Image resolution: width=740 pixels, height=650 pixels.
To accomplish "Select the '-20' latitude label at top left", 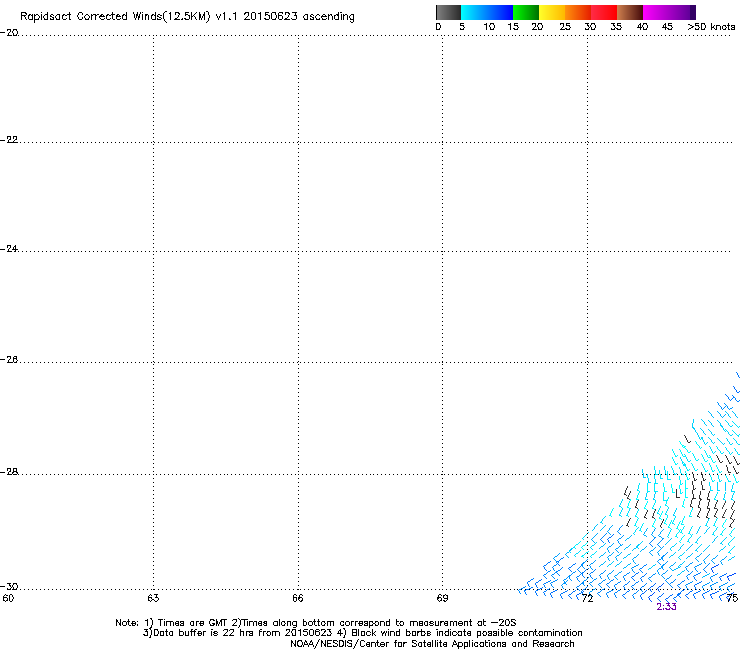I will 9,33.
